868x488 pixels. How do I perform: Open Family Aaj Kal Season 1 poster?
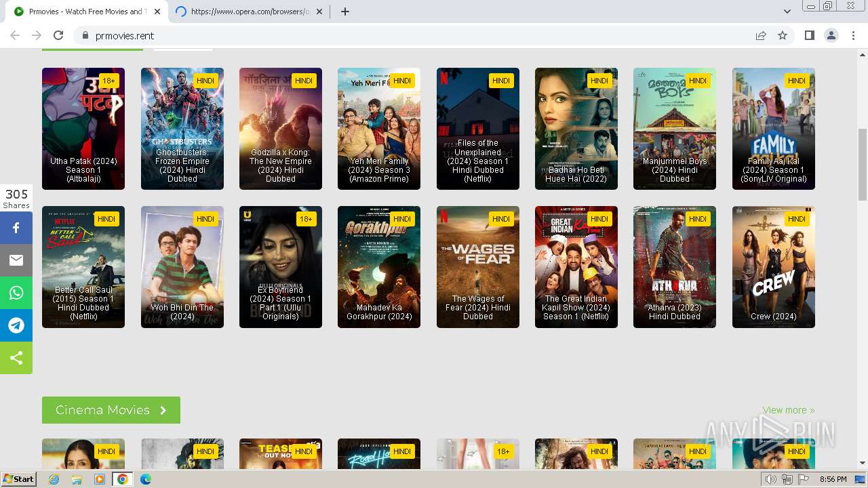pos(774,129)
